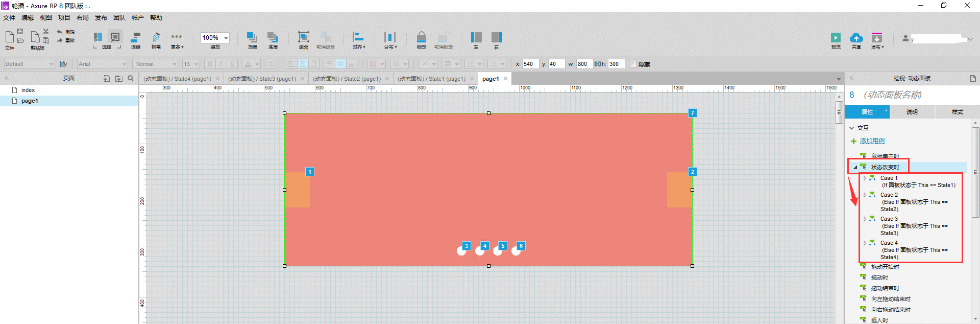
Task: Select the intersected selection mode icon
Action: (97, 37)
